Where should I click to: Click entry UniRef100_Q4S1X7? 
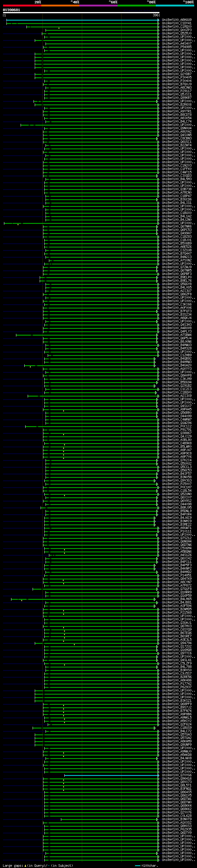177,406
